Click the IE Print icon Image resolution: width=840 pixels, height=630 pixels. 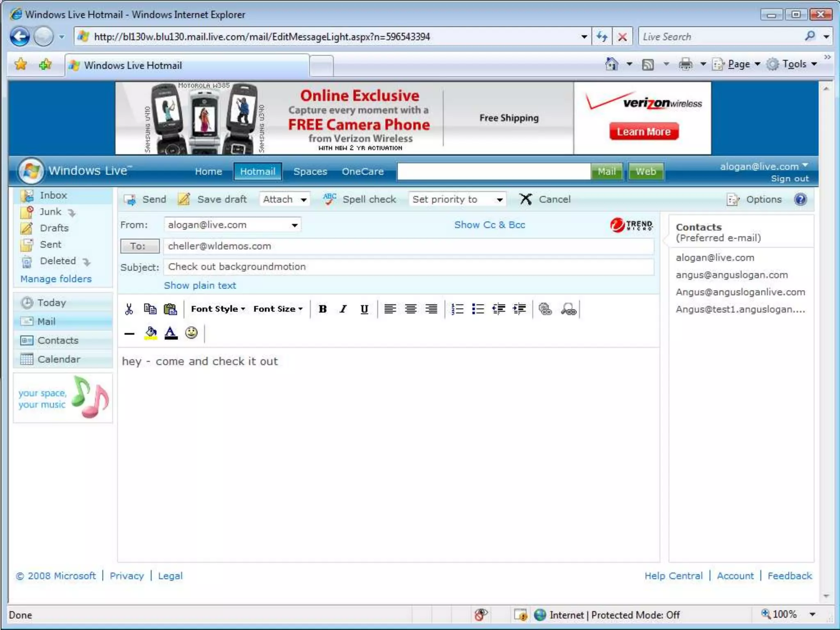click(x=685, y=64)
